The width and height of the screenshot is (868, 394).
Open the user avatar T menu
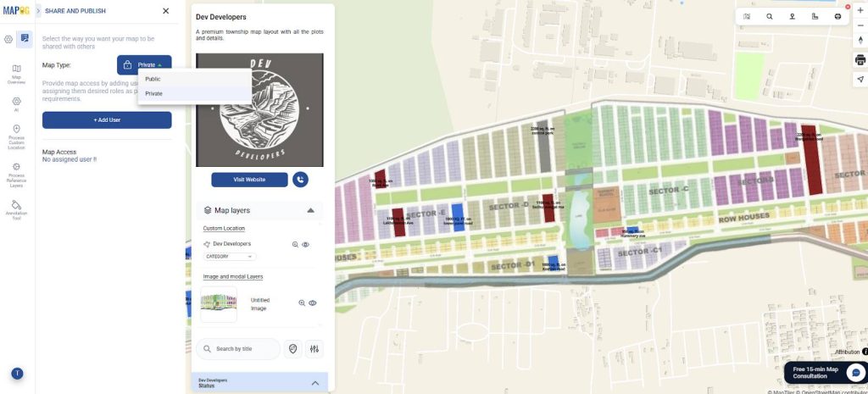click(x=17, y=374)
